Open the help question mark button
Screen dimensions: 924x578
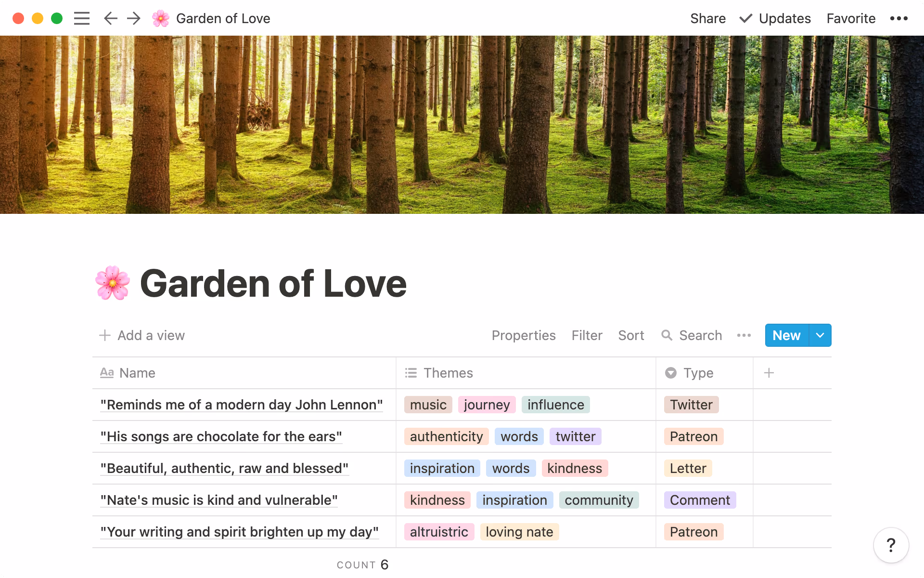tap(891, 545)
